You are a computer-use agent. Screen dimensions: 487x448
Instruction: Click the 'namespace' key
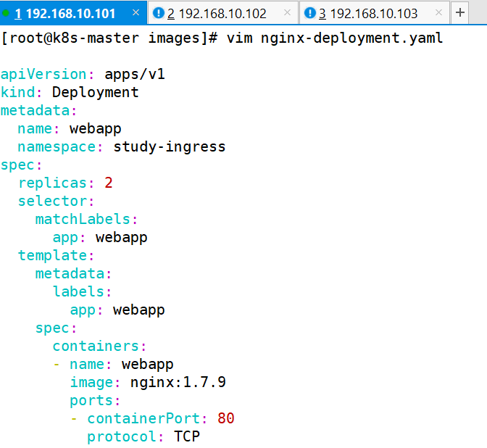point(57,147)
